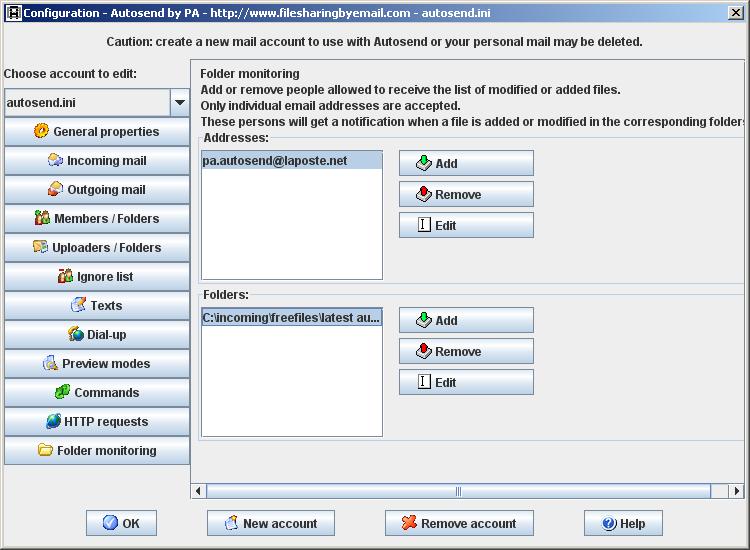The width and height of the screenshot is (750, 550).
Task: Click the horizontal scrollbar thumb
Action: [458, 491]
